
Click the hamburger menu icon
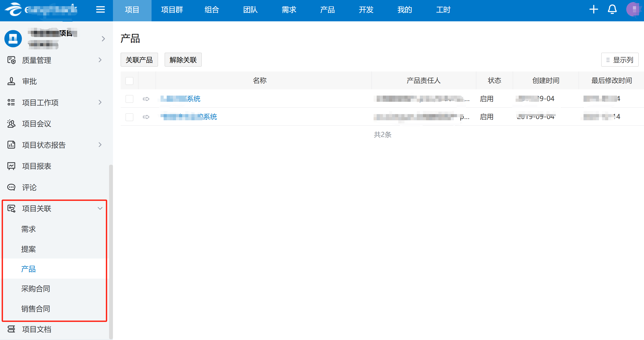pos(100,10)
